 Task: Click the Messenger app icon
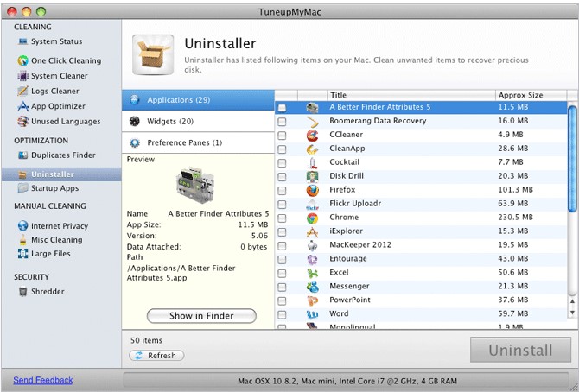pos(312,287)
